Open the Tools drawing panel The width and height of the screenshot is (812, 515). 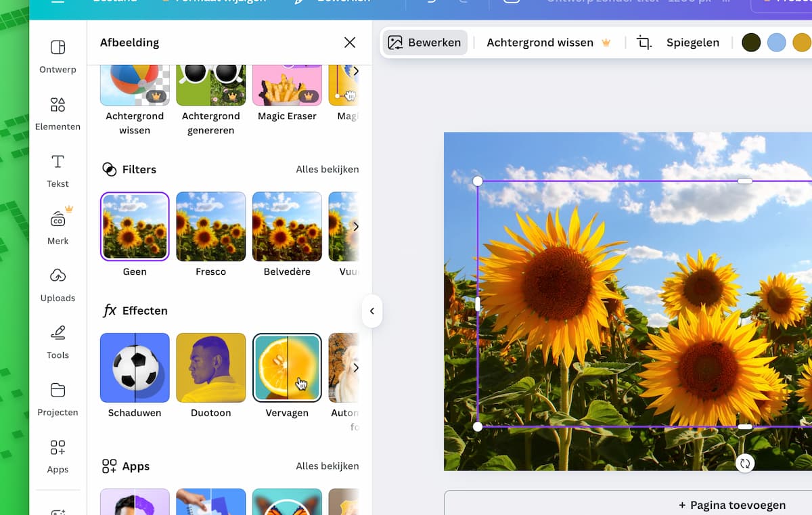58,342
